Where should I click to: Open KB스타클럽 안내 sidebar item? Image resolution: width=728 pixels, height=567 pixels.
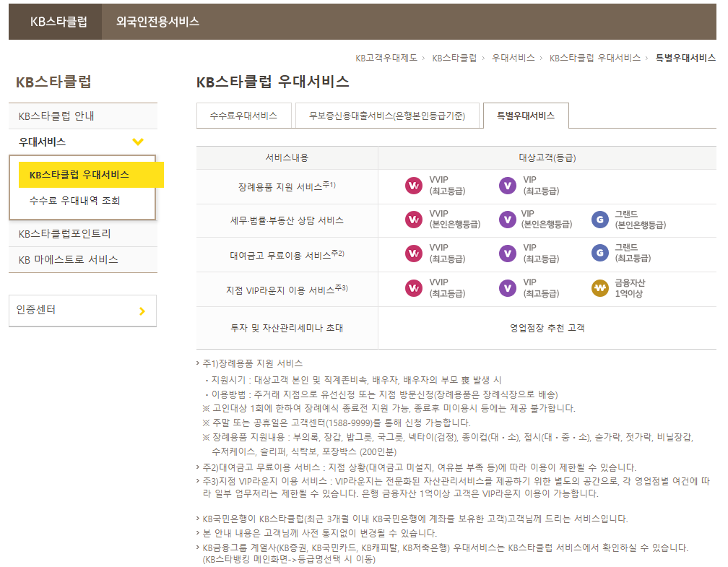[83, 116]
